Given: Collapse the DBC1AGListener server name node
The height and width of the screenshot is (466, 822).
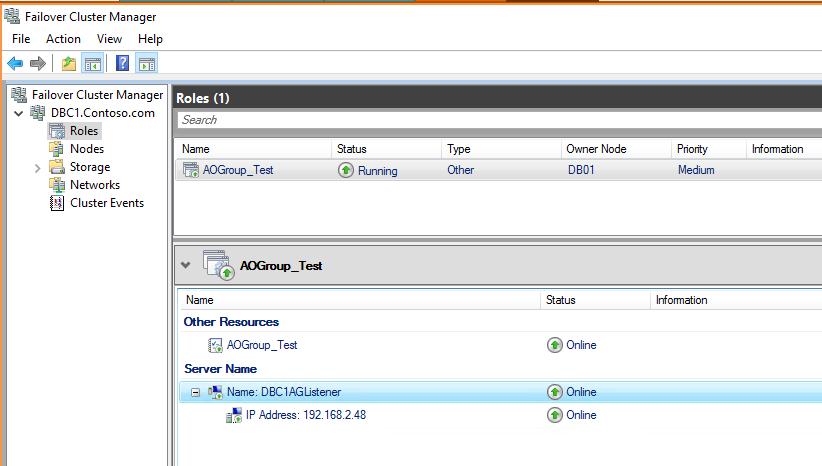Looking at the screenshot, I should [196, 392].
